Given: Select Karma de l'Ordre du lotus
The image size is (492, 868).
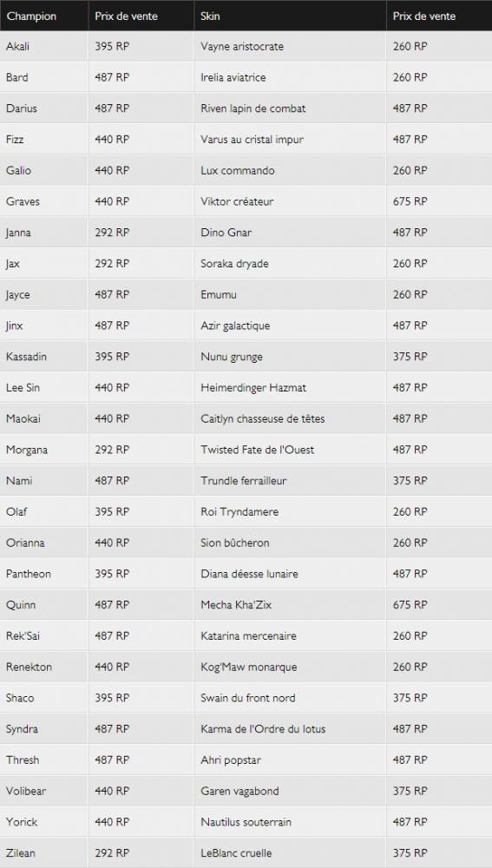Looking at the screenshot, I should tap(263, 728).
